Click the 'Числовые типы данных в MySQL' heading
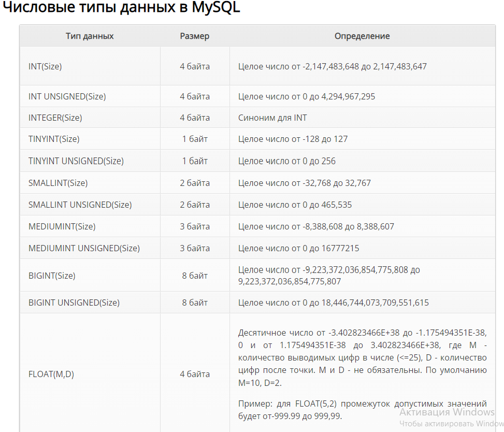 (122, 7)
